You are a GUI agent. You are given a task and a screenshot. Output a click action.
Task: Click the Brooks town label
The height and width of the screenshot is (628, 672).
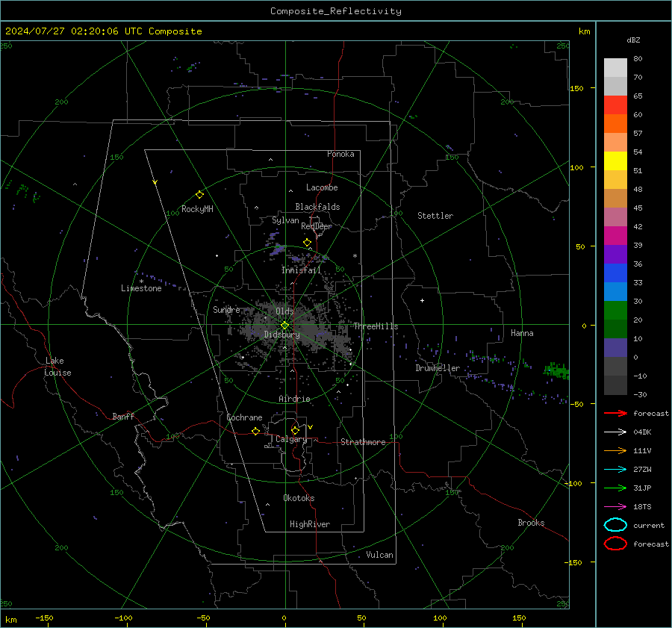[531, 523]
